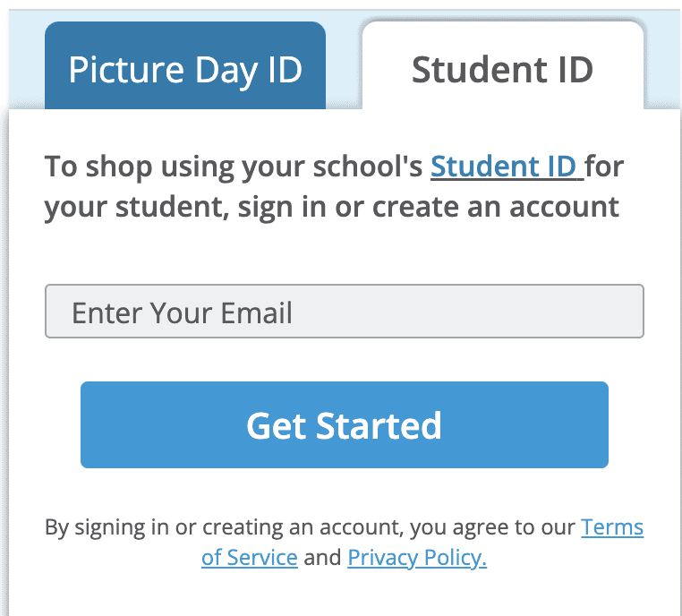682x616 pixels.
Task: Switch to the Picture Day ID tab
Action: 184,70
